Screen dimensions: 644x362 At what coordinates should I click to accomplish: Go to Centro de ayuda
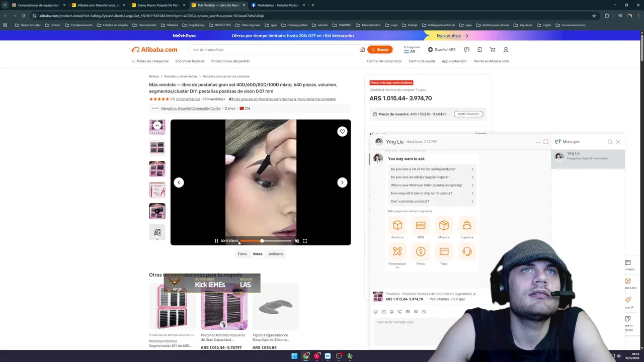pos(422,61)
